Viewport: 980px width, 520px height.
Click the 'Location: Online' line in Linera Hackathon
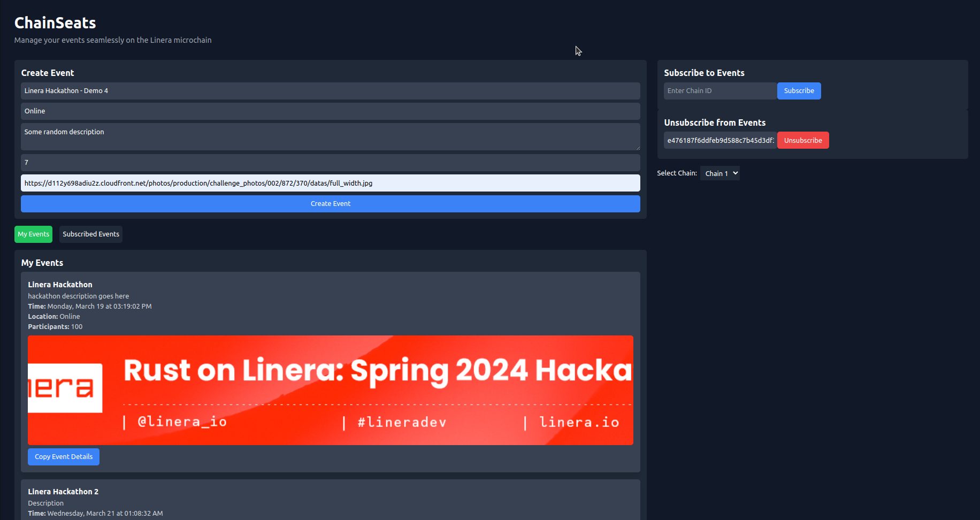[x=54, y=317]
